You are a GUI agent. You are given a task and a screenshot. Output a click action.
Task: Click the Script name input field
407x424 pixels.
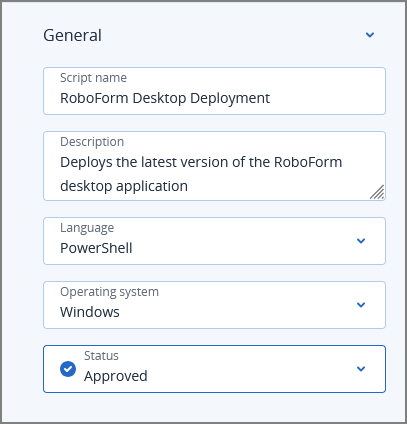pyautogui.click(x=214, y=91)
